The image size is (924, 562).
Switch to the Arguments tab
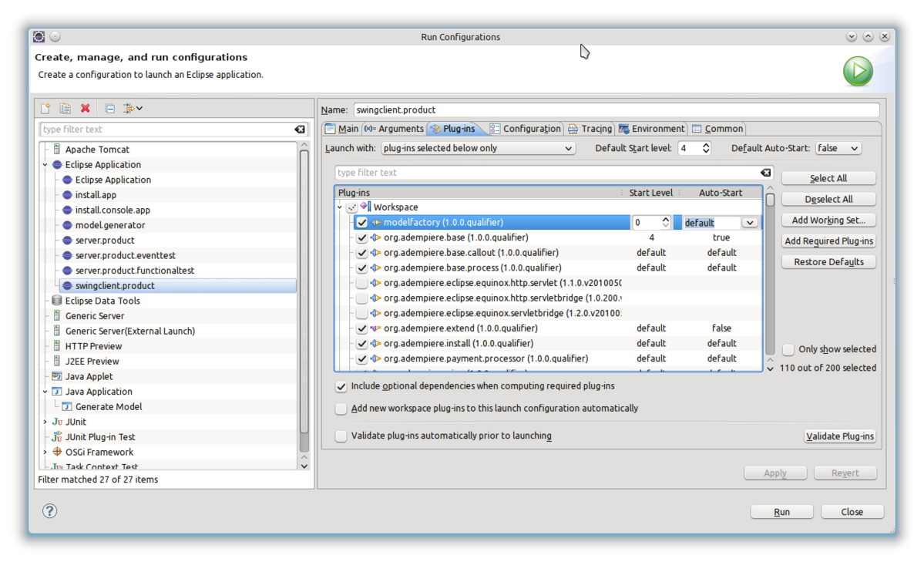point(394,129)
